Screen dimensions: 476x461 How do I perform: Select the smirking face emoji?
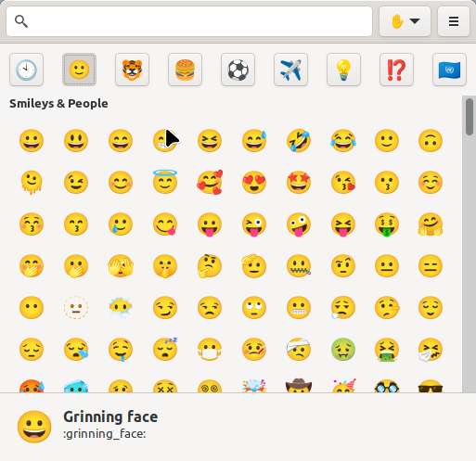pyautogui.click(x=165, y=308)
